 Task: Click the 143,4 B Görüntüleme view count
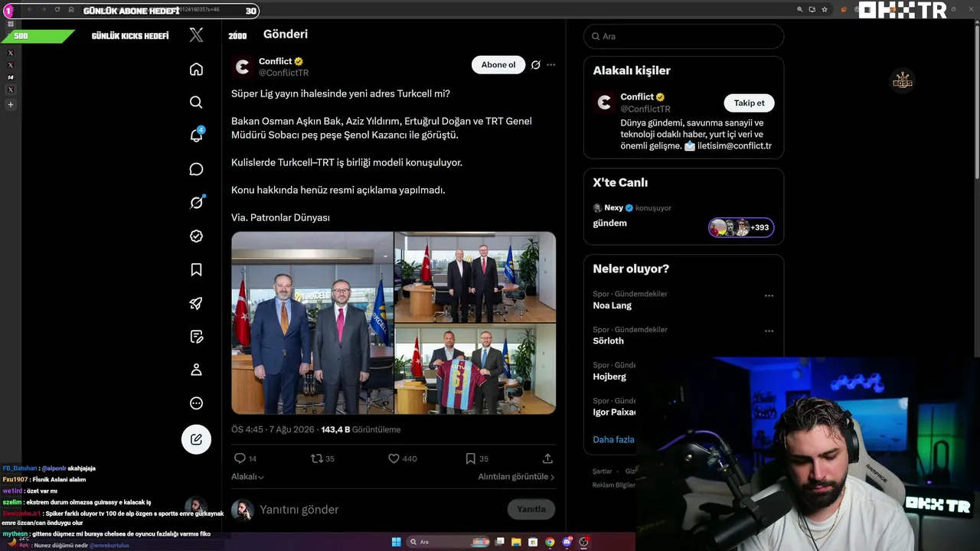click(x=361, y=430)
